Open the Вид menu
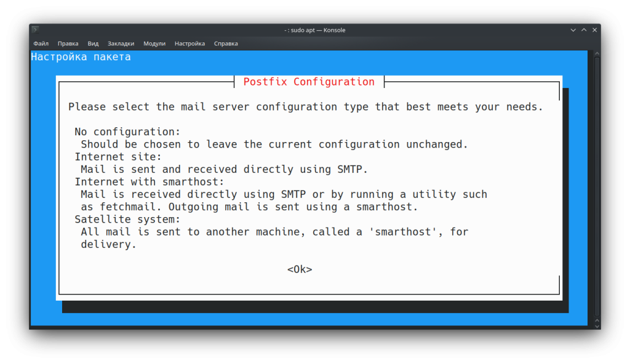Viewport: 630px width, 364px height. coord(93,44)
